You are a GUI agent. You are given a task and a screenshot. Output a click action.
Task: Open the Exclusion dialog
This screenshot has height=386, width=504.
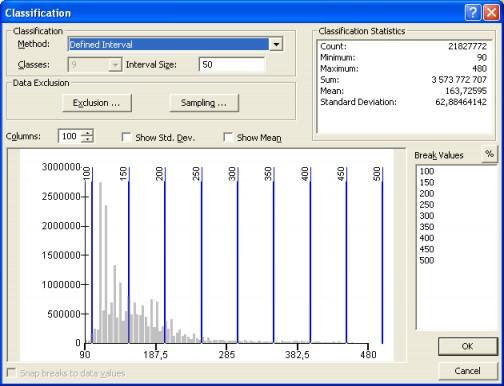pyautogui.click(x=97, y=103)
